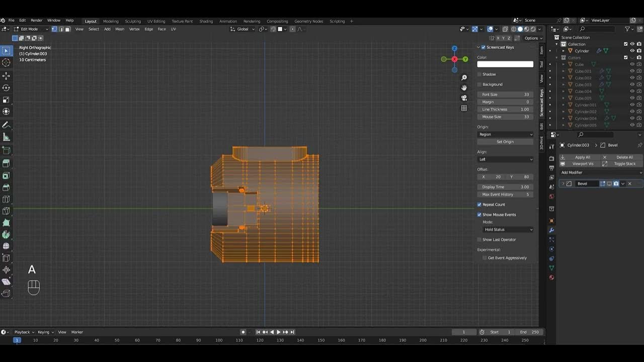644x362 pixels.
Task: Choose the Cursor tool
Action: [6, 62]
